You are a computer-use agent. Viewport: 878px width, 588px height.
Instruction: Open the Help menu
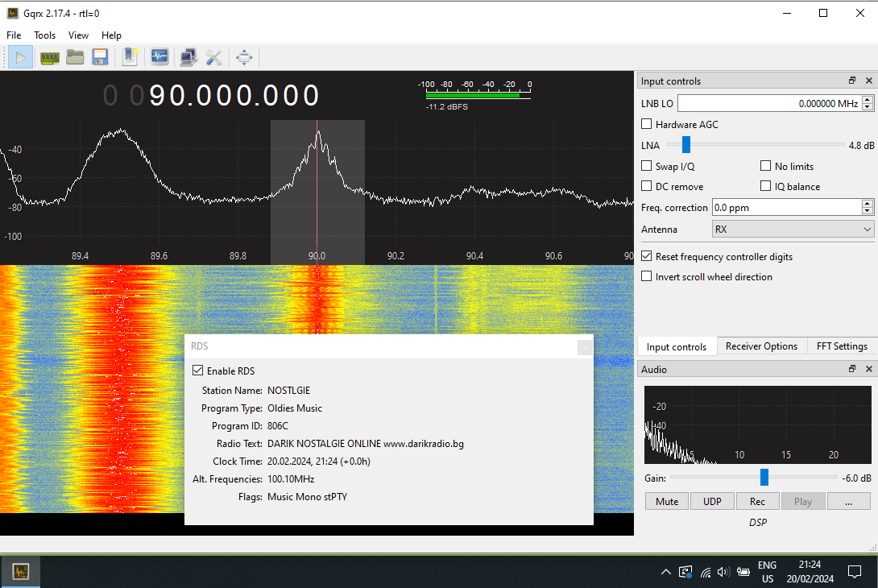click(111, 35)
